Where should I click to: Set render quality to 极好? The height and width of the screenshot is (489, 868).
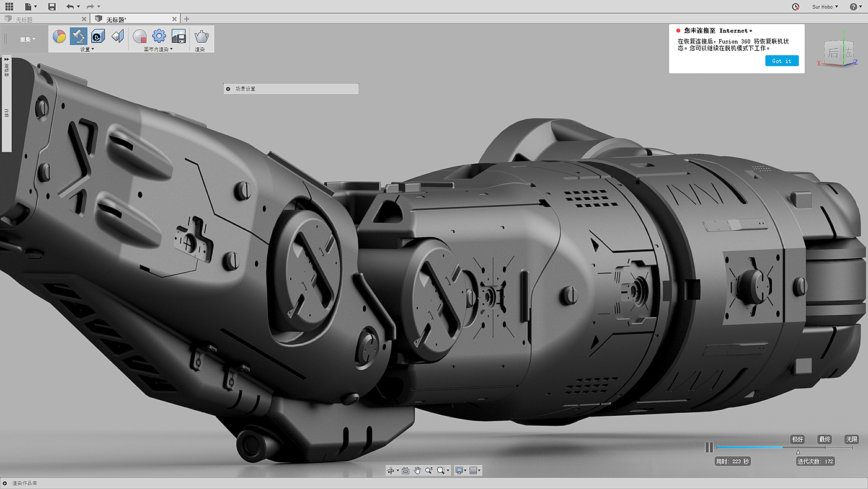(797, 439)
